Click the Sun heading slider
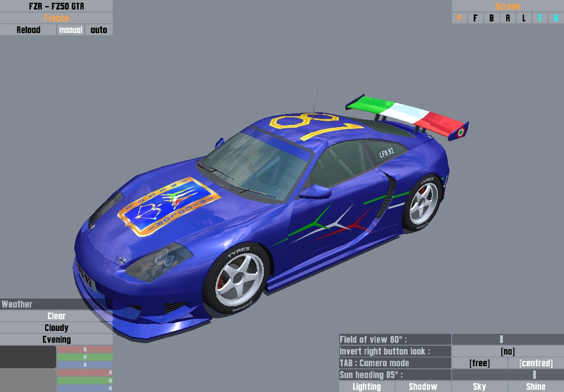 pos(507,375)
